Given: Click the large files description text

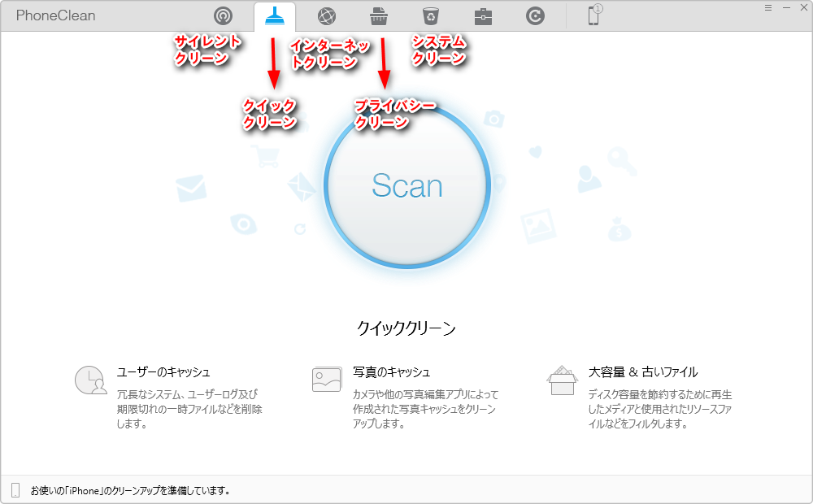Looking at the screenshot, I should [660, 409].
